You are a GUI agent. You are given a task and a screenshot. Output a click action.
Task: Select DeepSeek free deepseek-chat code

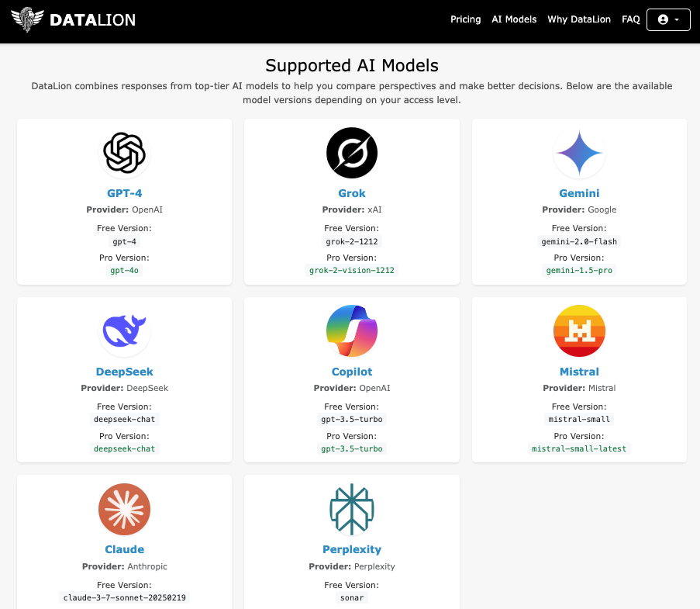click(124, 420)
